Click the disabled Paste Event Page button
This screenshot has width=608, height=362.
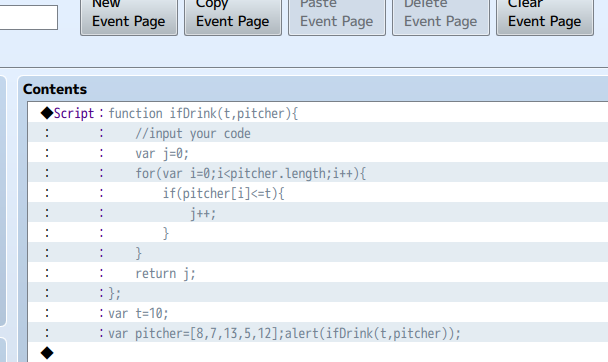pos(337,17)
